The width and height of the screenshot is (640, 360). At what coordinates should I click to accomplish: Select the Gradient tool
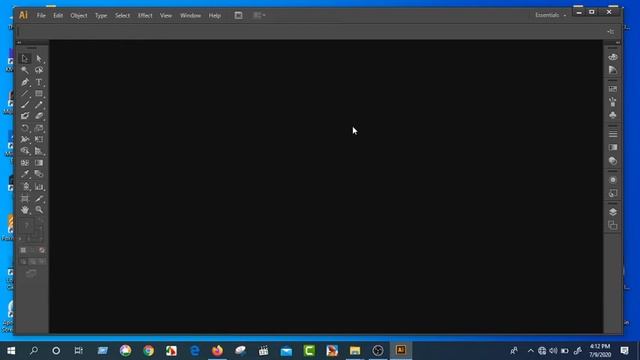point(39,163)
